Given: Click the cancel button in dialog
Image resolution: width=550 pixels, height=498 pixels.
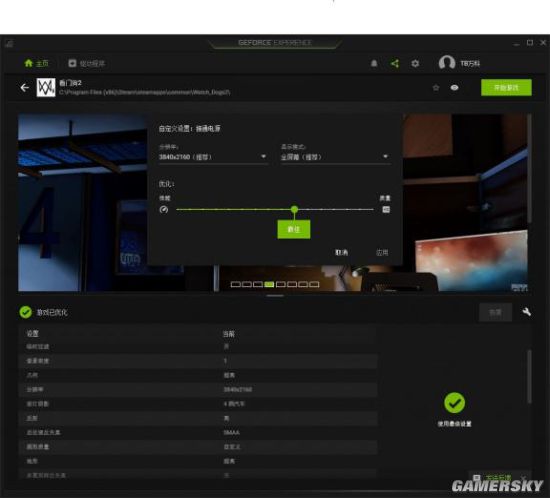Looking at the screenshot, I should (341, 253).
